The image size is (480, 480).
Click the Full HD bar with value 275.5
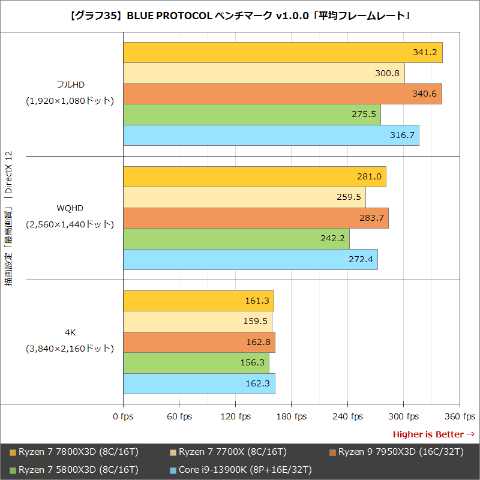pyautogui.click(x=252, y=115)
